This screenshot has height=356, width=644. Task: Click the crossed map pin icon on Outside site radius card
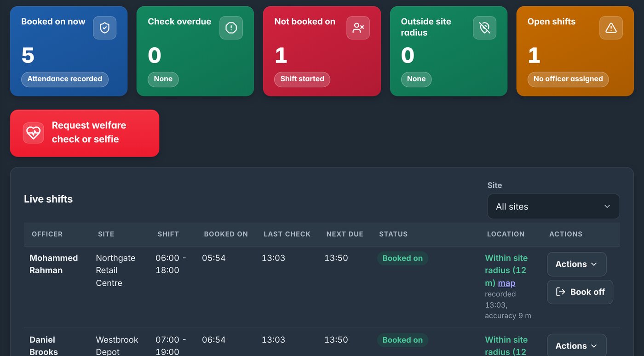click(484, 28)
